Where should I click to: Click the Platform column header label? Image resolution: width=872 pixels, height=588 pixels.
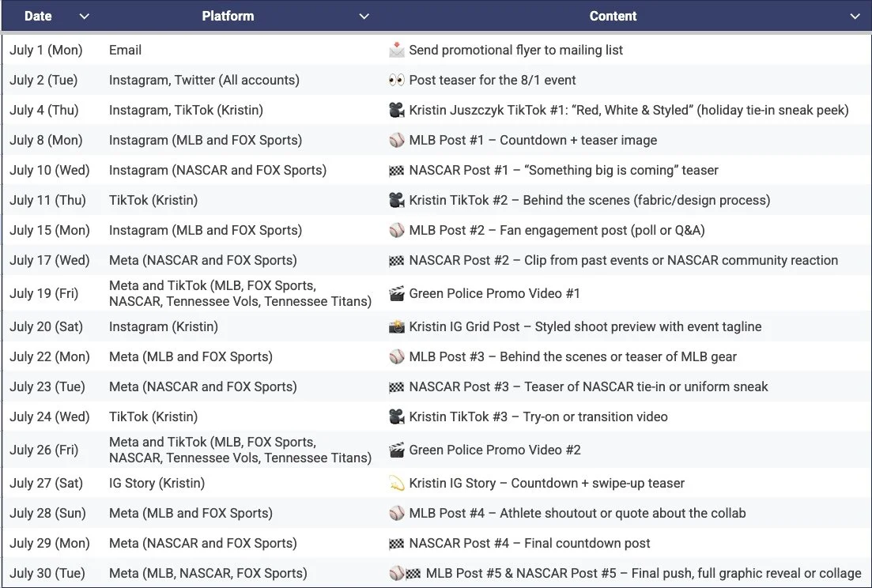tap(228, 16)
